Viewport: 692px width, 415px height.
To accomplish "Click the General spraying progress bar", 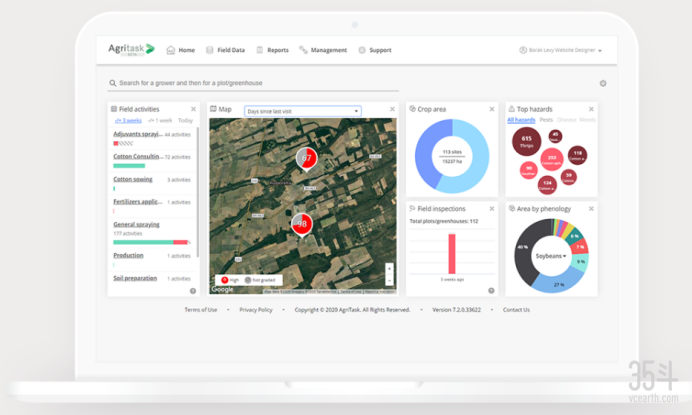I will click(x=151, y=242).
